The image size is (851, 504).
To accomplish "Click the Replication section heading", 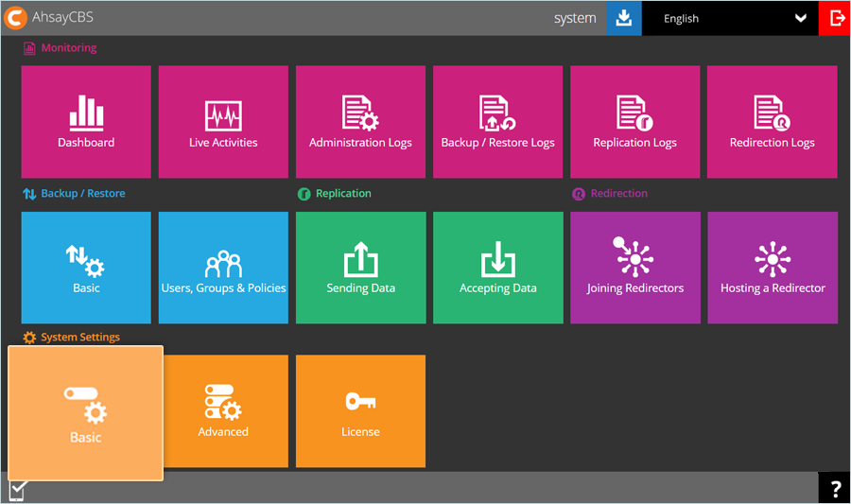I will [x=335, y=193].
